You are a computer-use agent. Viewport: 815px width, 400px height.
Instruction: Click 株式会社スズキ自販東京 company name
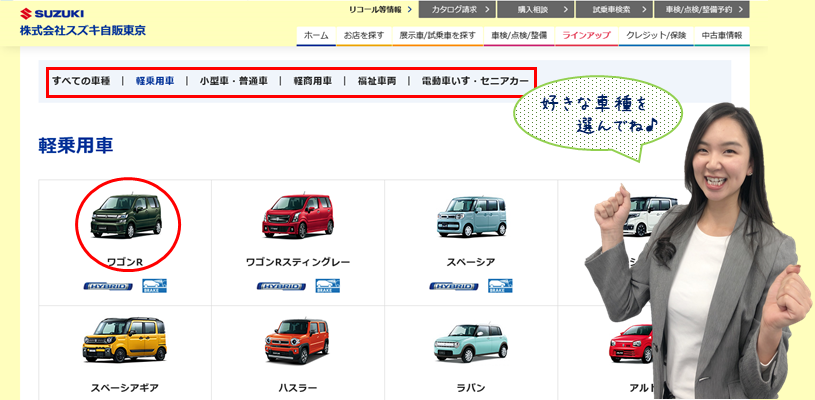pos(83,30)
